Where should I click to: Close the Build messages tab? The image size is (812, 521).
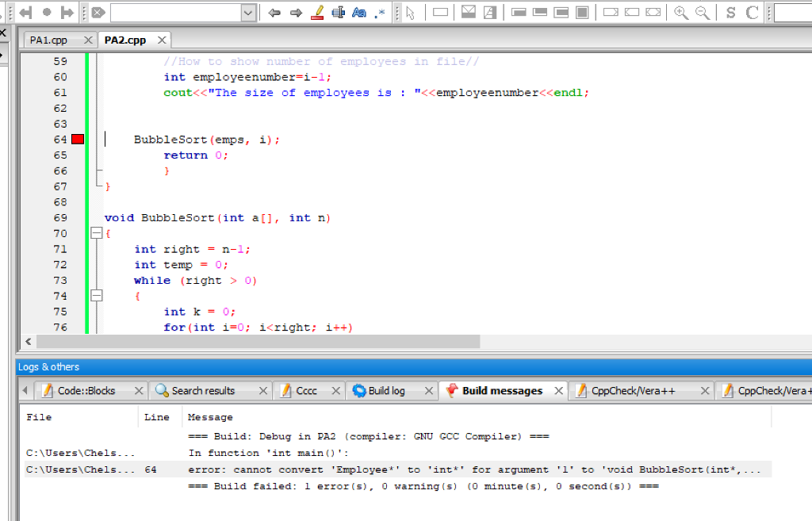click(x=559, y=391)
